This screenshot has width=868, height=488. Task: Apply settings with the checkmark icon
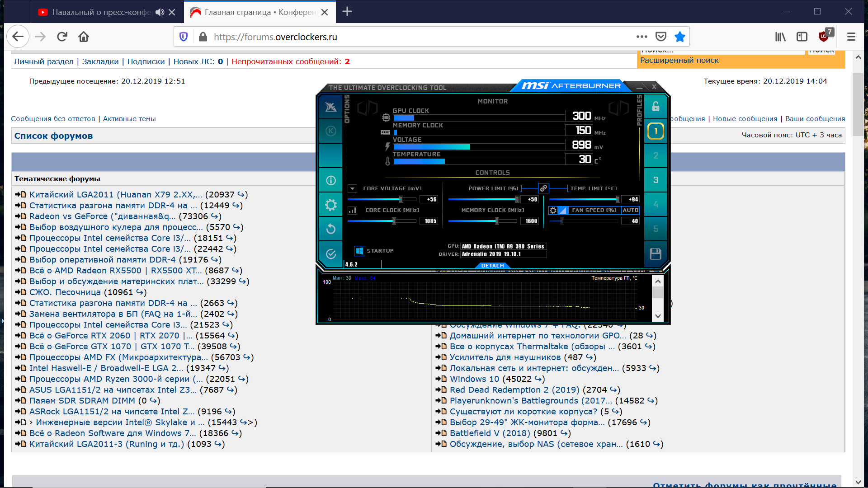(331, 253)
